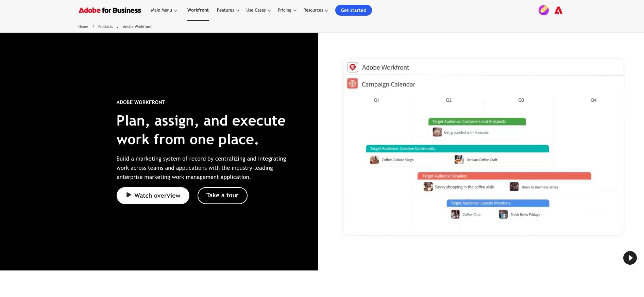Click the Campaign Calendar globe icon
Image resolution: width=644 pixels, height=297 pixels.
coord(353,83)
